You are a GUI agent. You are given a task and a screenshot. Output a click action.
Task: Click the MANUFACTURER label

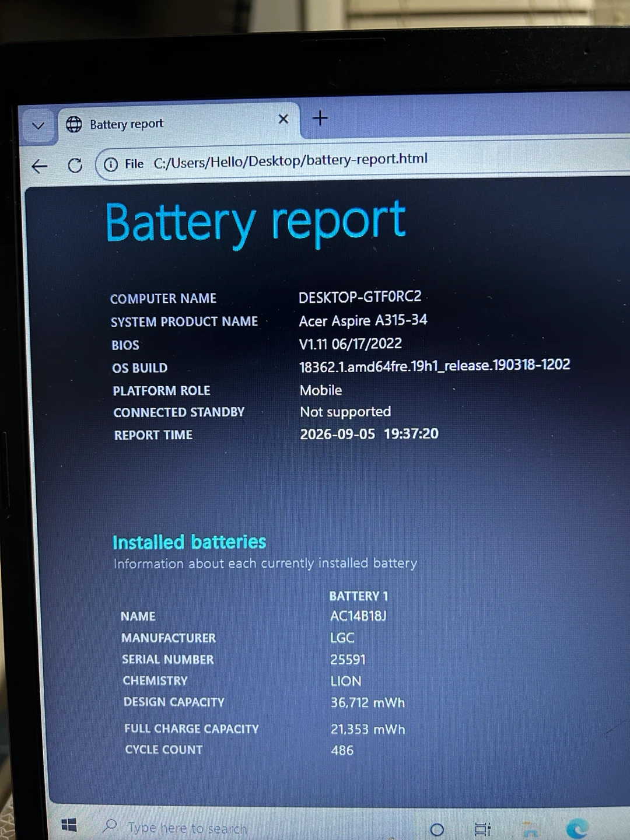pos(169,638)
